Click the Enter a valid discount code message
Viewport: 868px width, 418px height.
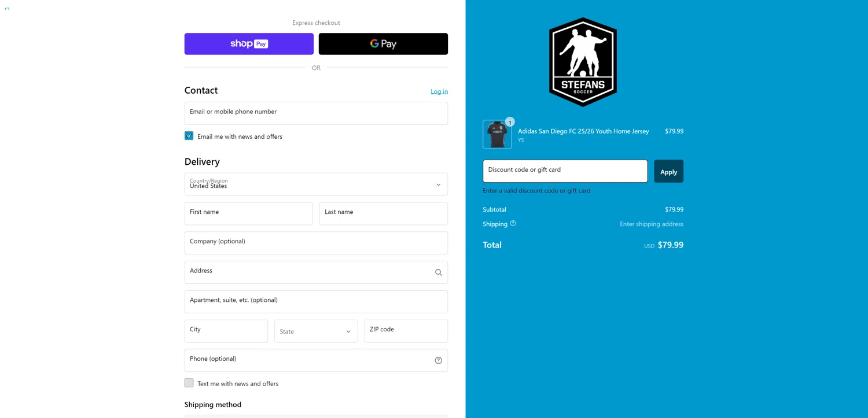pos(537,191)
